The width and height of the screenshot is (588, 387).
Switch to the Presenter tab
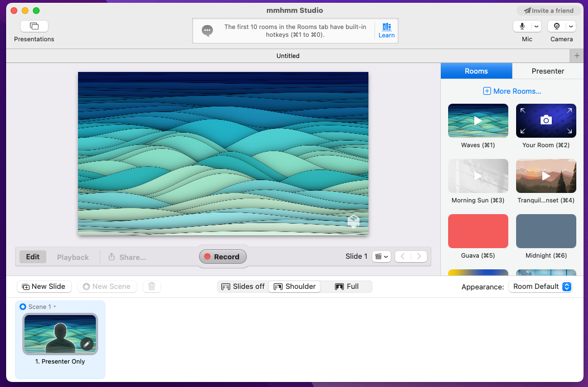tap(547, 71)
